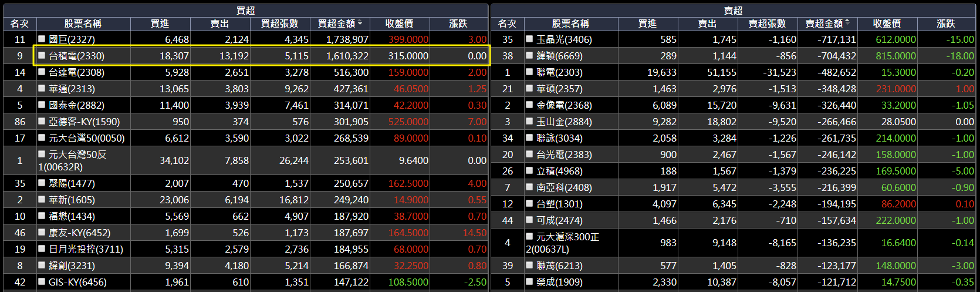Tick the checkbox for 台積電(2330)
Screen dimensions: 980x292
(42, 55)
